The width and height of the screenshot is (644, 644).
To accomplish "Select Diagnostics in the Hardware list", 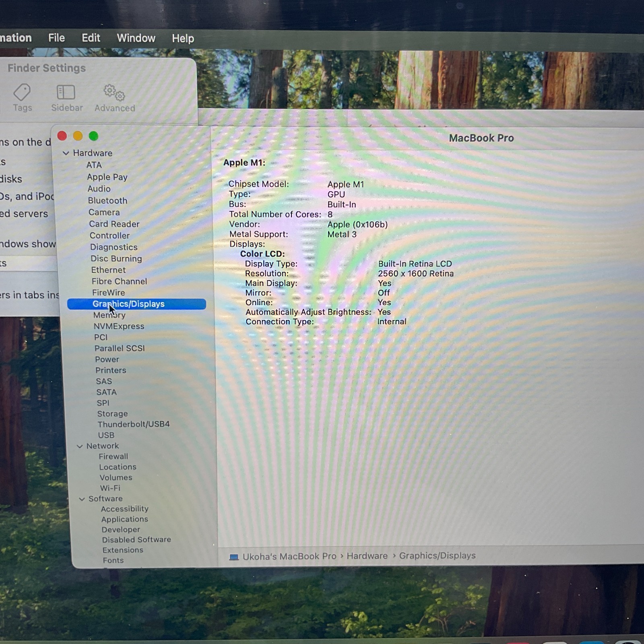I will [x=114, y=247].
